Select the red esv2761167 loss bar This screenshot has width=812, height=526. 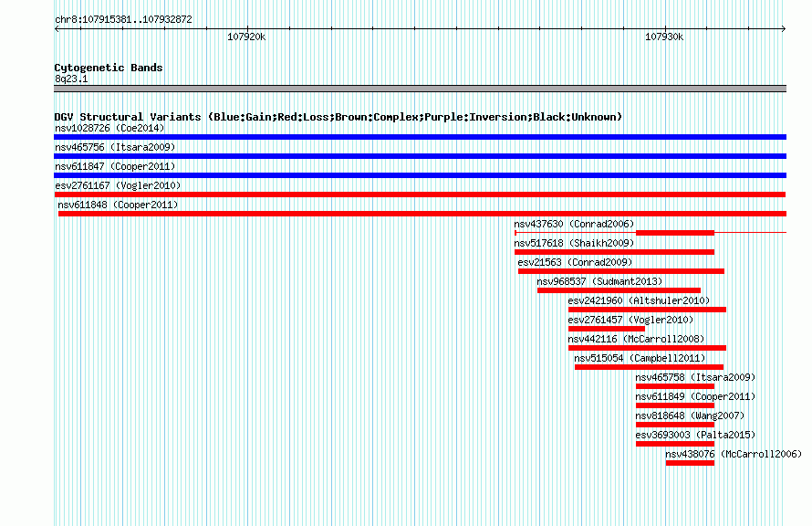click(420, 195)
